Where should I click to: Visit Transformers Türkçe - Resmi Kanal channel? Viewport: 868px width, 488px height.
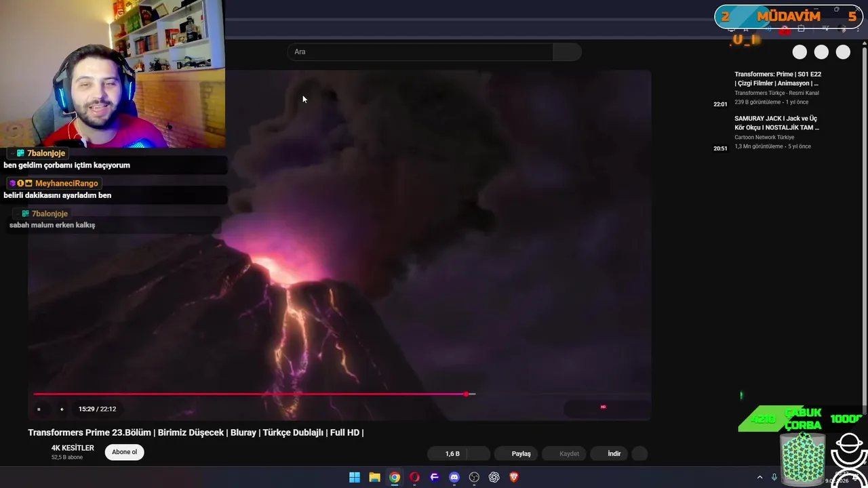[776, 93]
